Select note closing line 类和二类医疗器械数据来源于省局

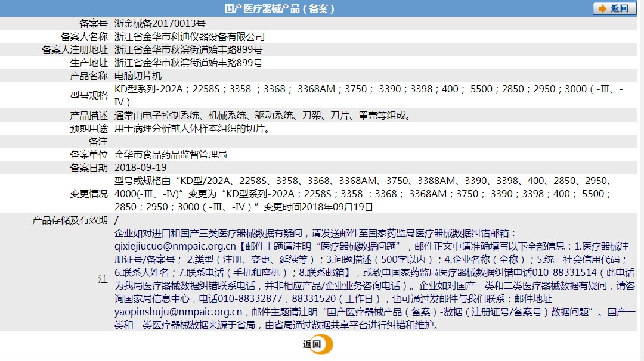185,325
